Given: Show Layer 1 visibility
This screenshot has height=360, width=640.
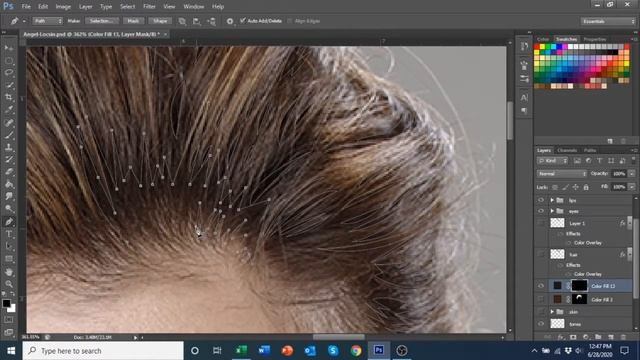Looking at the screenshot, I should click(541, 223).
